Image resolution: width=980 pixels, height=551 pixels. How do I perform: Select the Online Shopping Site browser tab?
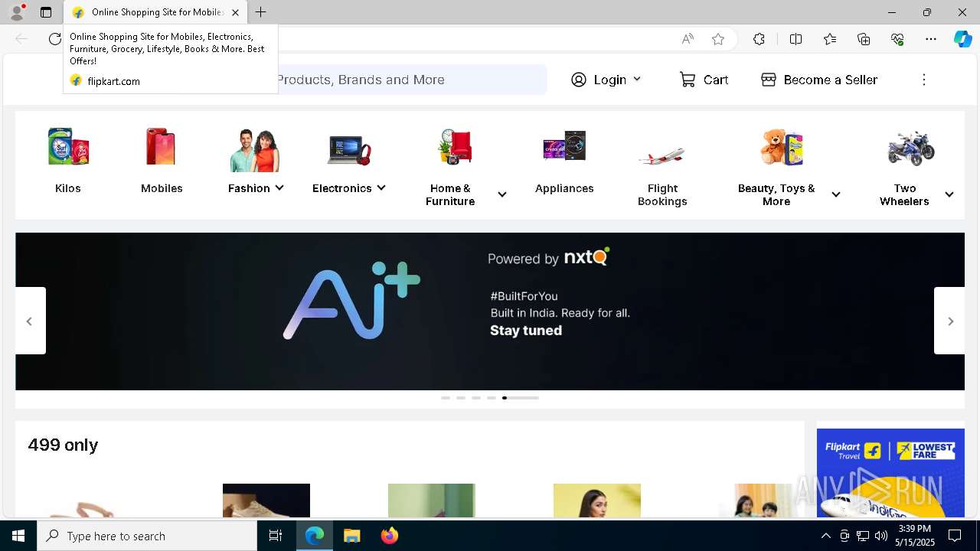(x=155, y=12)
